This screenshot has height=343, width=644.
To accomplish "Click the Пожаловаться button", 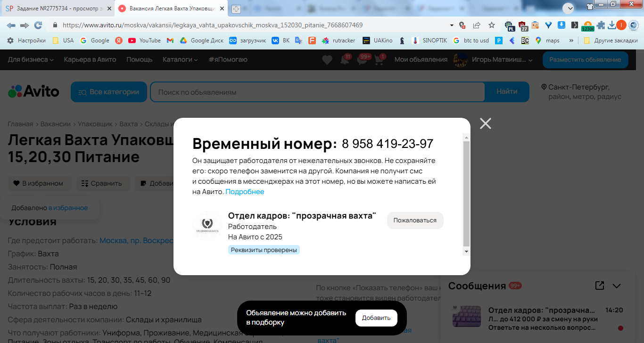I will click(415, 220).
